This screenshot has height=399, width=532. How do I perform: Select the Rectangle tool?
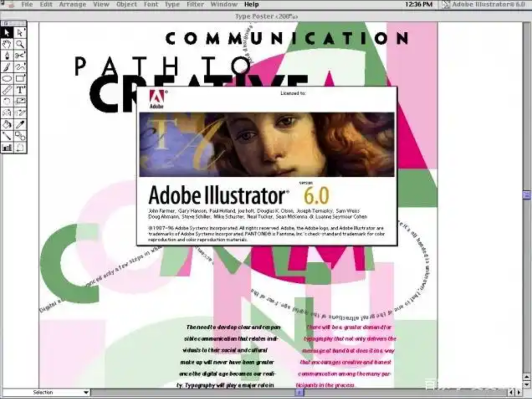[20, 79]
